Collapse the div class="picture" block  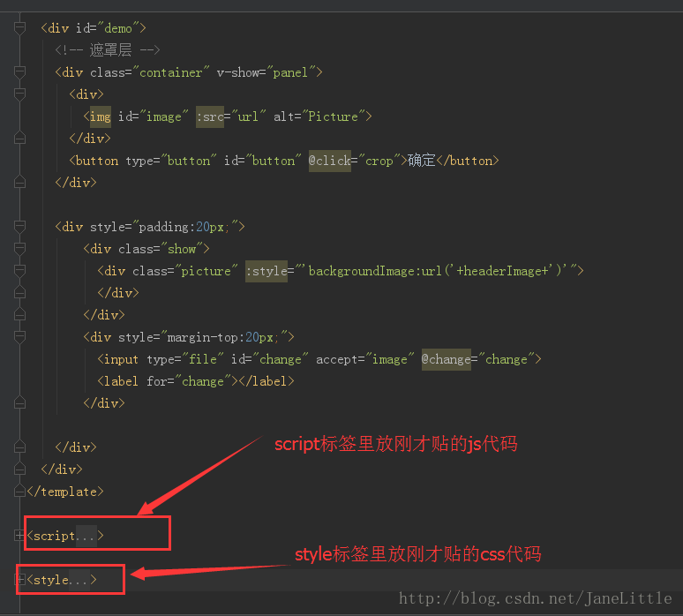tap(19, 271)
